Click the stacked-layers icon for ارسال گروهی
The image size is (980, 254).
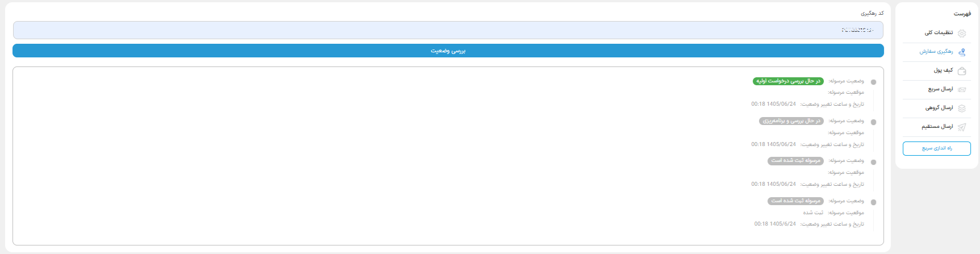[962, 108]
